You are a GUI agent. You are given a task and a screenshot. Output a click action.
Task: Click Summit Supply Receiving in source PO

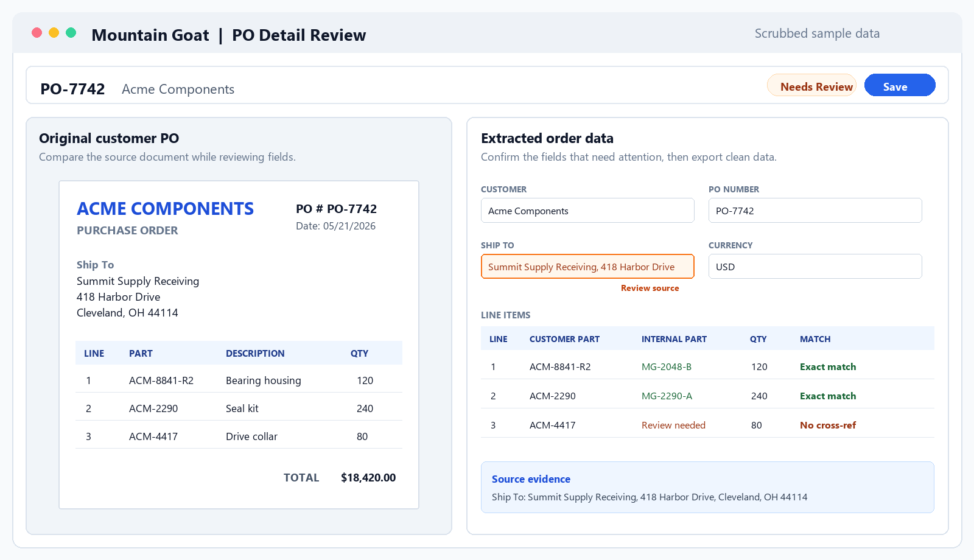138,281
